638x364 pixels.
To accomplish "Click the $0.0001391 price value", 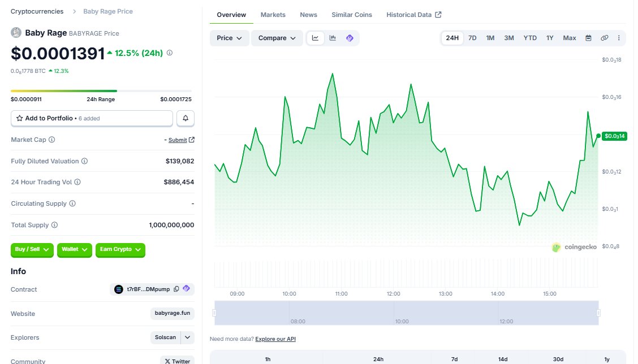I will pos(58,53).
